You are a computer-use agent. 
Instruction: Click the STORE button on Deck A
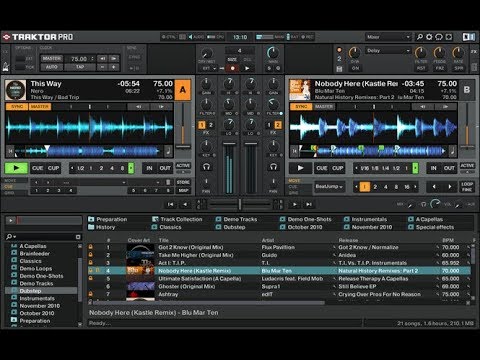tap(183, 182)
